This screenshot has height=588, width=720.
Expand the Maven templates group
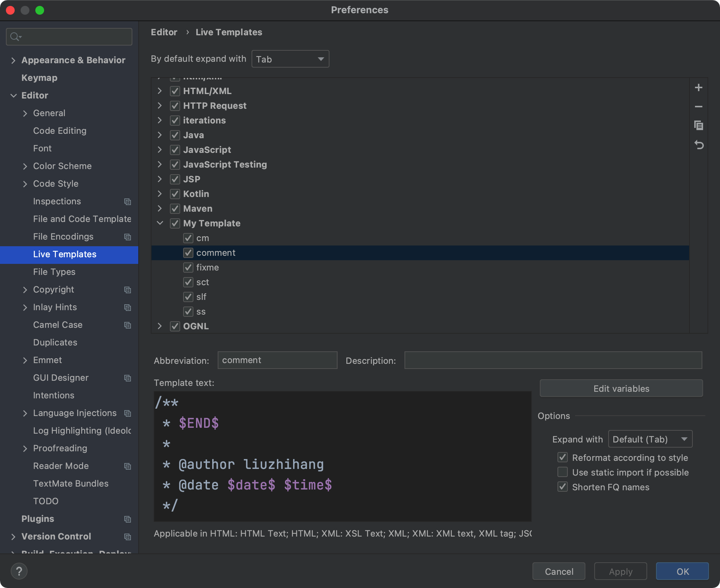click(x=161, y=208)
